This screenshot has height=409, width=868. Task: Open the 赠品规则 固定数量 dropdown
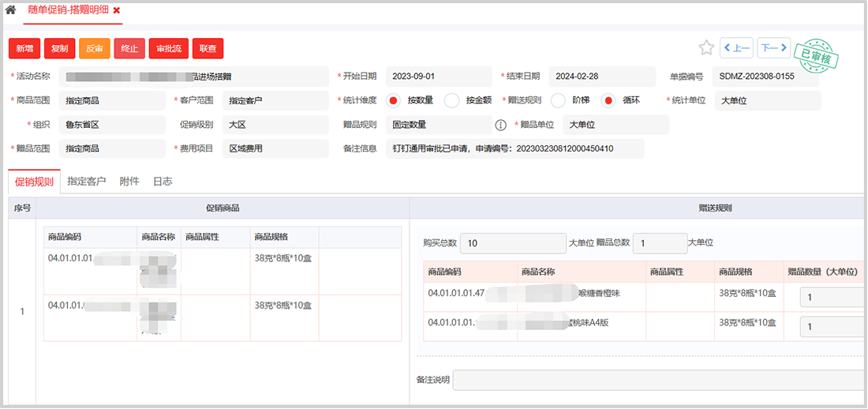point(438,125)
